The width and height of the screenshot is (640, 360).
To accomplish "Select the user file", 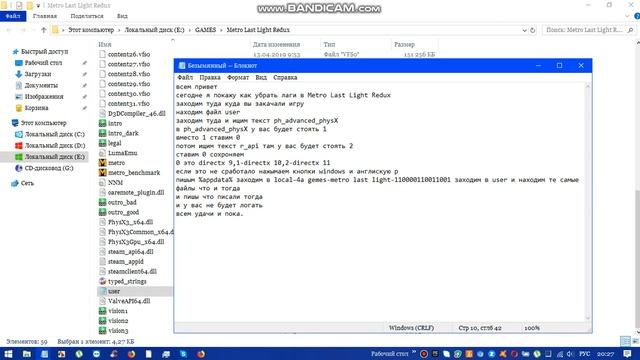I will click(x=113, y=291).
